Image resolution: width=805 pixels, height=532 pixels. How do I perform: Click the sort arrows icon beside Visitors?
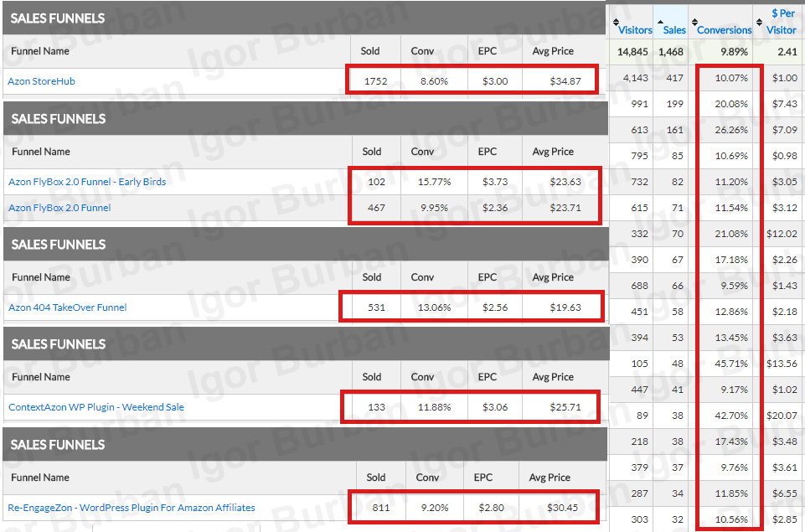616,22
